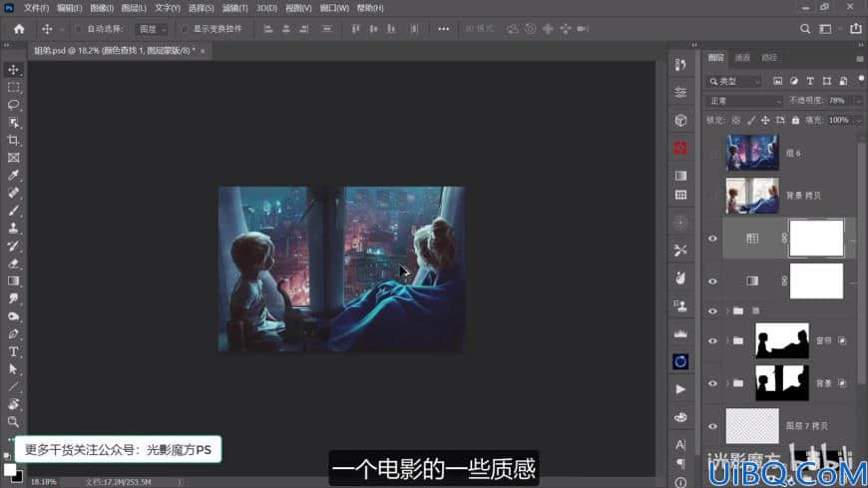Select the Path Selection tool
The width and height of the screenshot is (868, 488).
13,369
